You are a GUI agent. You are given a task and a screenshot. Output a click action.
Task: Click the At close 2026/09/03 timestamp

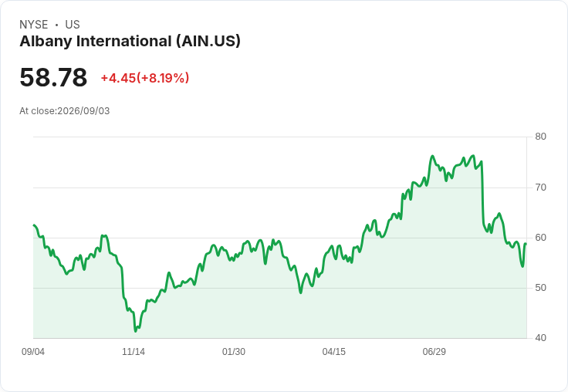click(65, 111)
